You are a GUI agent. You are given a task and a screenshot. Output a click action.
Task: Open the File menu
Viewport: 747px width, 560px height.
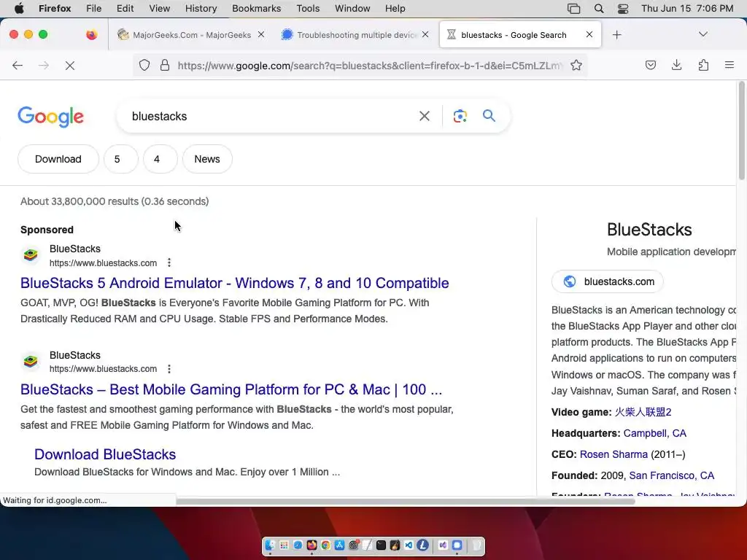point(93,9)
